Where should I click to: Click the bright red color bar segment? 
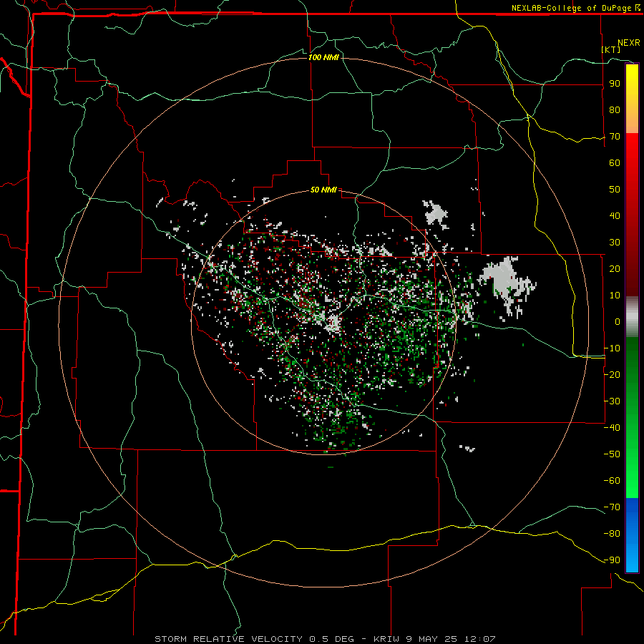pyautogui.click(x=632, y=152)
